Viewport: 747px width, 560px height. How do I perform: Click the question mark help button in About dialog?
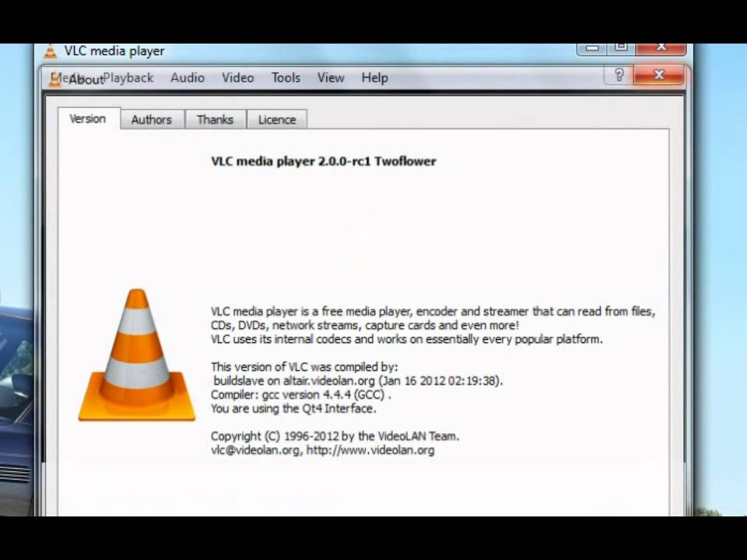(619, 75)
